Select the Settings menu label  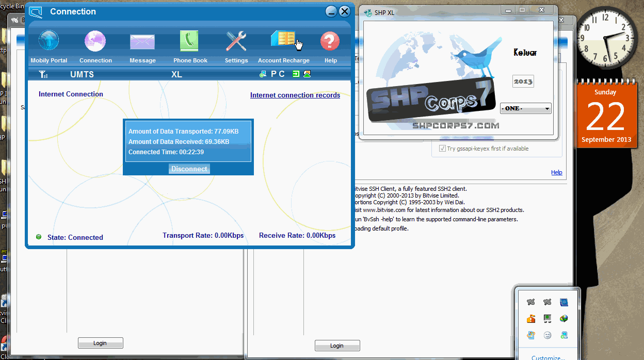pyautogui.click(x=236, y=60)
